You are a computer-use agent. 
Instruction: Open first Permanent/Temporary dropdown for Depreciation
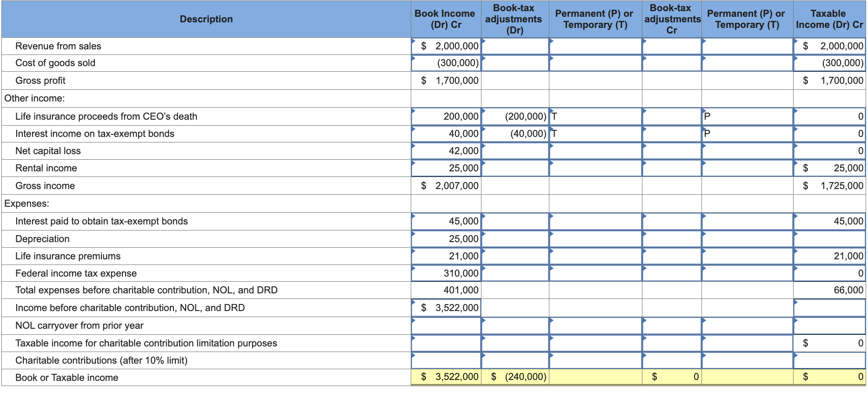pyautogui.click(x=595, y=239)
